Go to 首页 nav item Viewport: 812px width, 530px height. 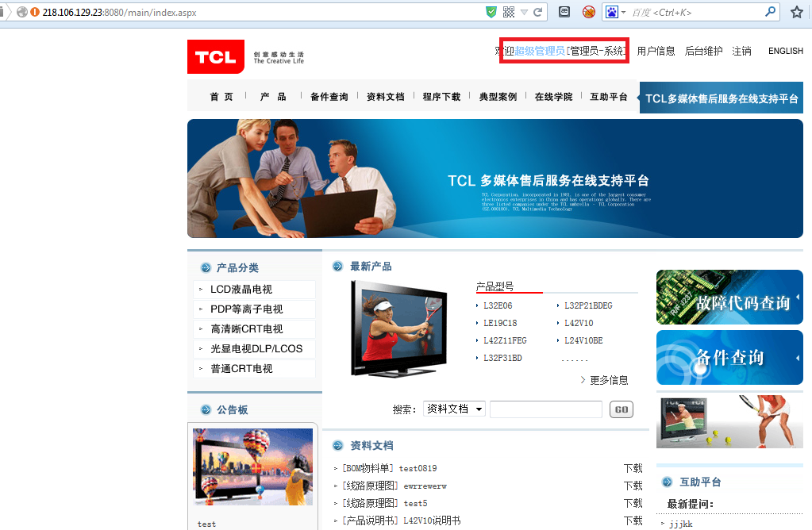point(221,97)
